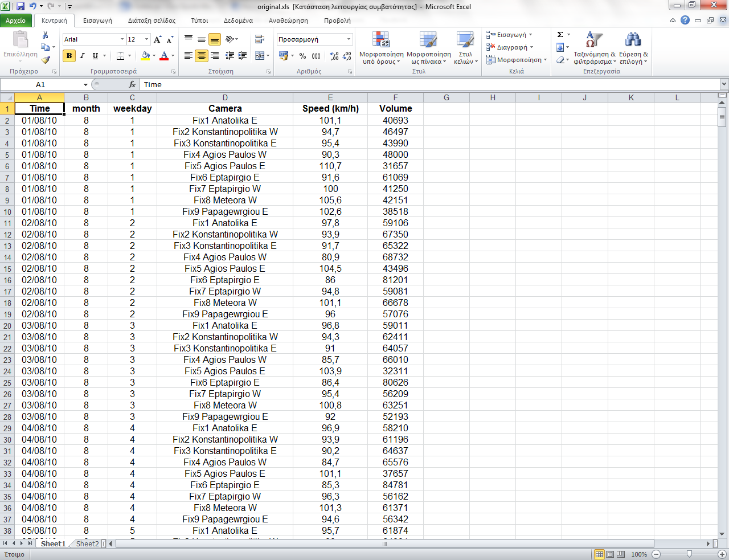Click the zoom out minus button
The height and width of the screenshot is (560, 729).
[656, 554]
